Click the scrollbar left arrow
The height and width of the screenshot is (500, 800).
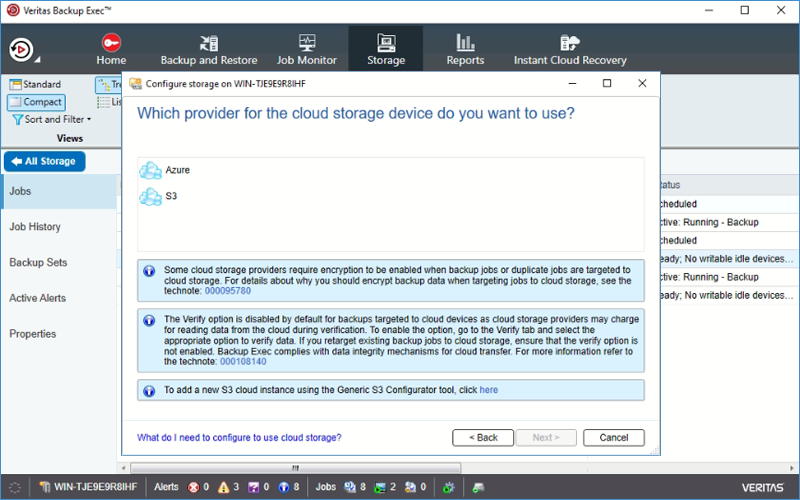[x=123, y=468]
